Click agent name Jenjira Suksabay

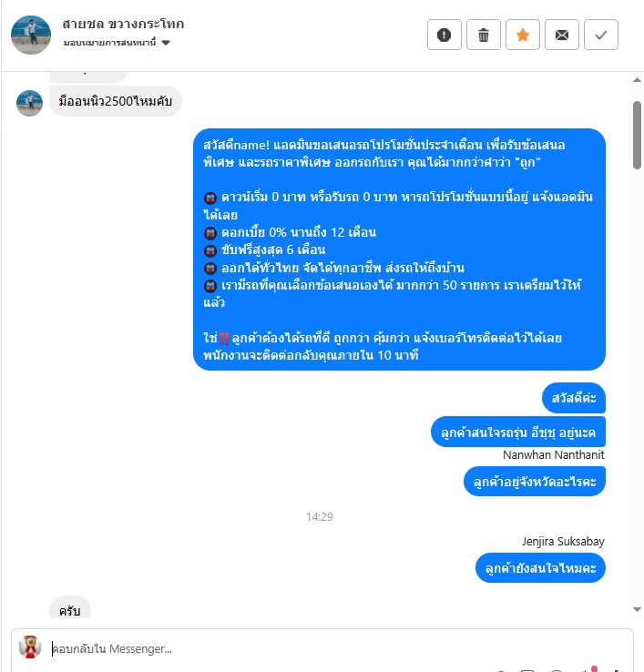[x=563, y=542]
